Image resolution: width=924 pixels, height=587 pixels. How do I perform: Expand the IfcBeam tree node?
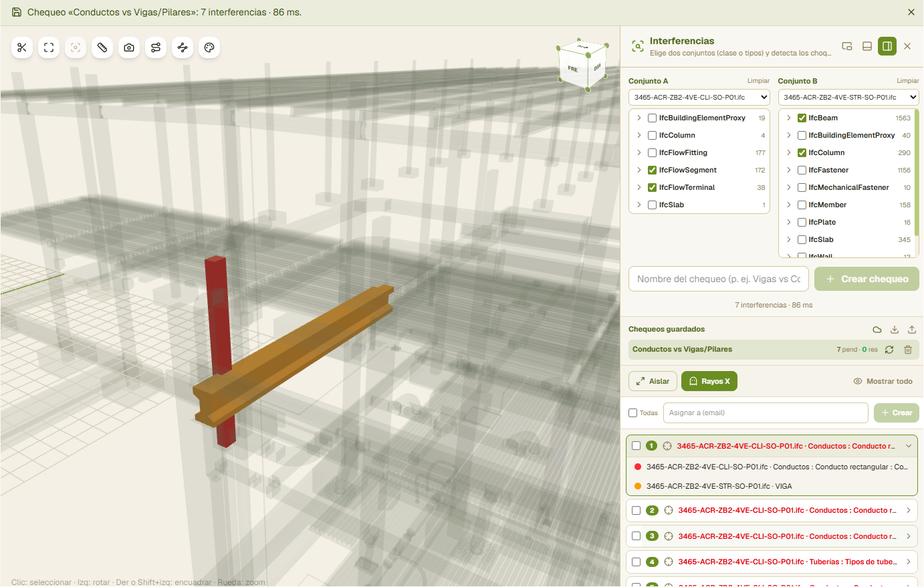[789, 118]
